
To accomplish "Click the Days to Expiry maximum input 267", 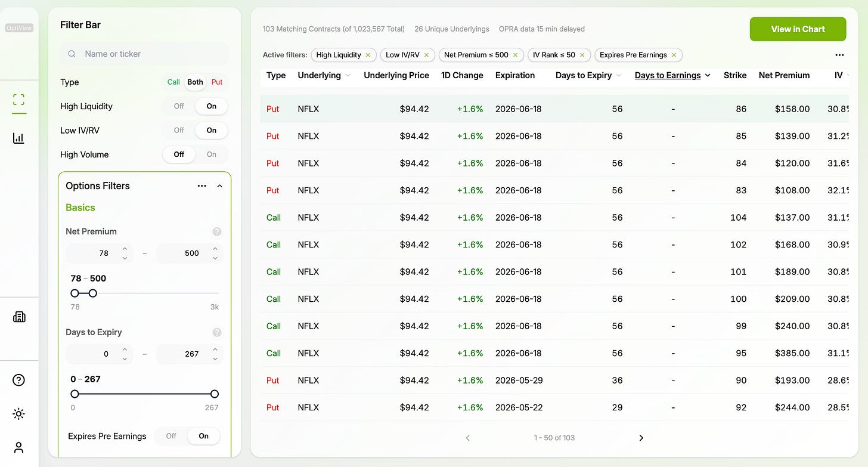I will pyautogui.click(x=190, y=354).
